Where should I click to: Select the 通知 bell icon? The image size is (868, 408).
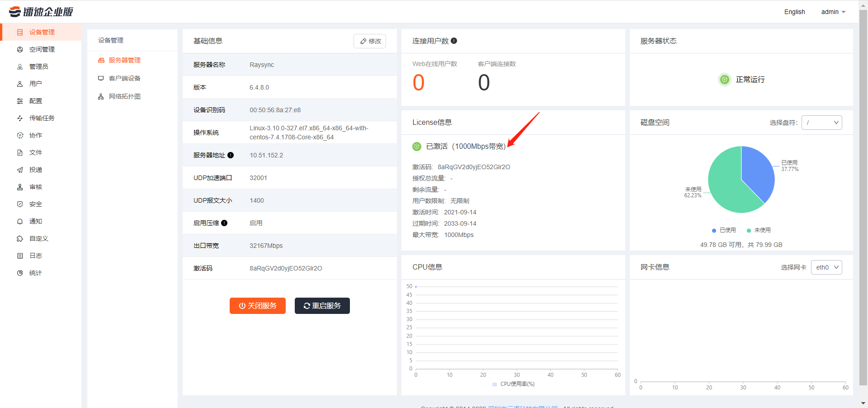tap(20, 221)
